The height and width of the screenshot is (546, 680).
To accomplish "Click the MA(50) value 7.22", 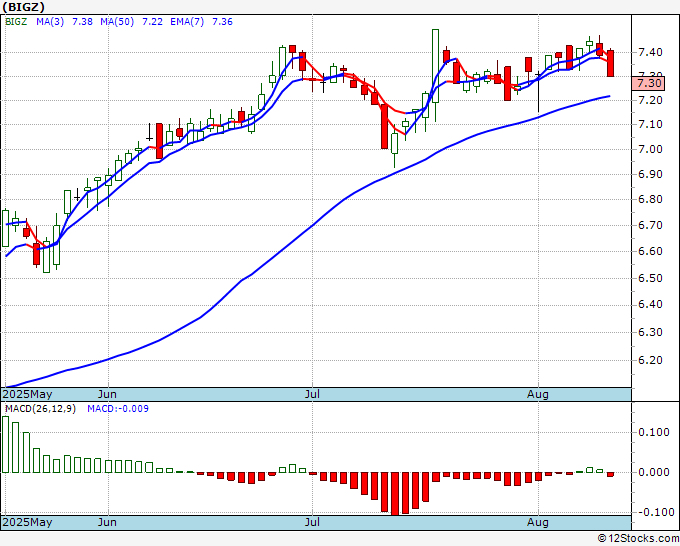I will 152,22.
